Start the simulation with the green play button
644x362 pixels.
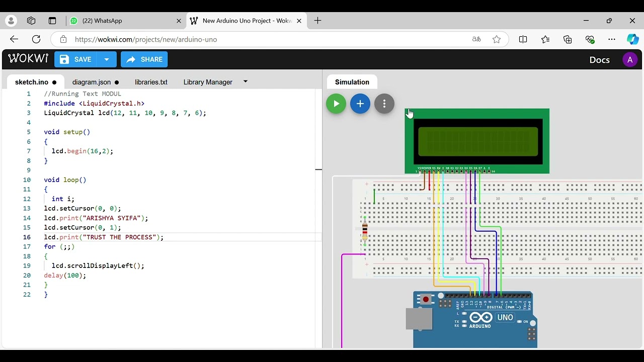click(x=336, y=104)
